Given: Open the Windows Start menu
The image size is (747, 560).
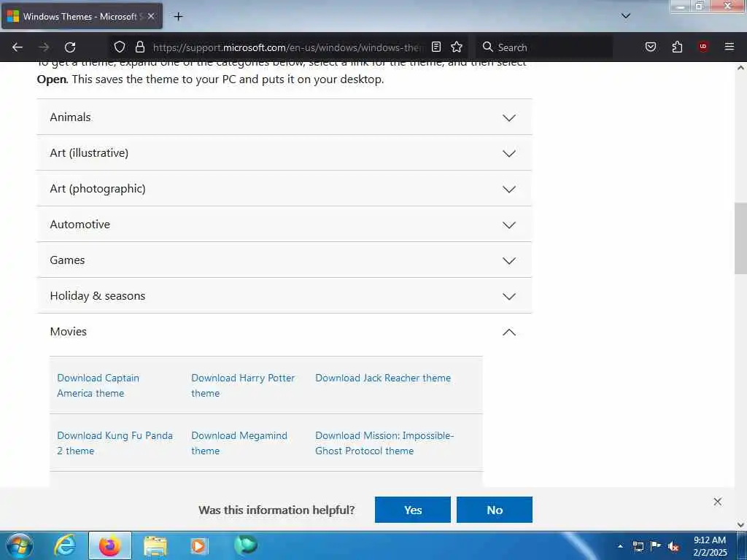Looking at the screenshot, I should click(x=20, y=545).
